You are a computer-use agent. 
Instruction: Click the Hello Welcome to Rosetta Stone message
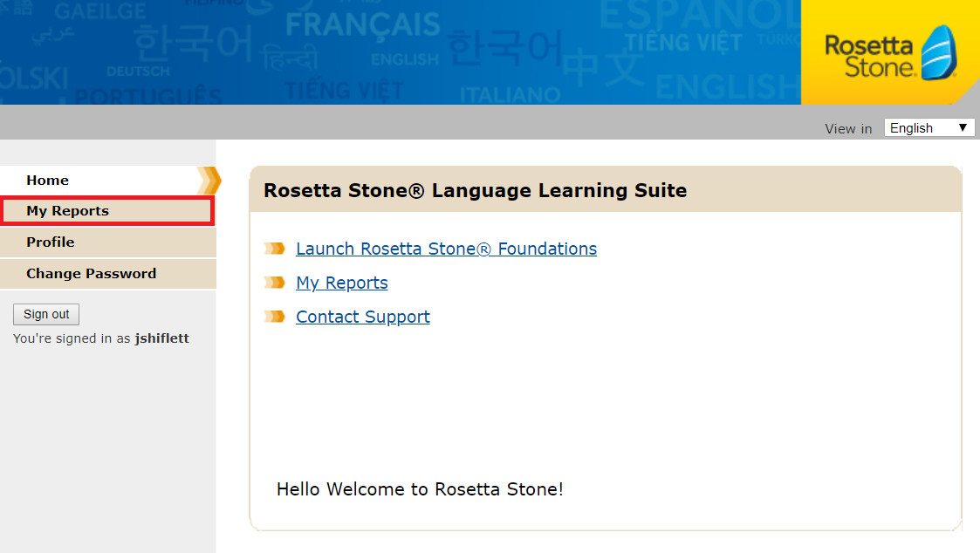tap(420, 489)
